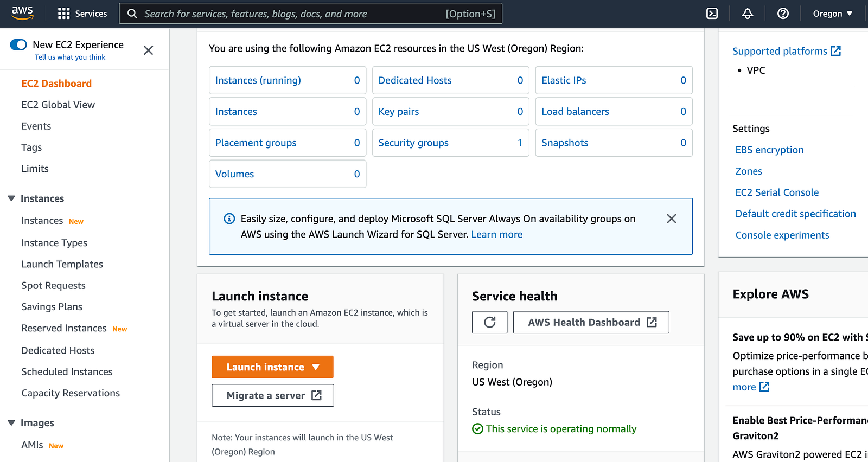
Task: Launch the CloudShell terminal icon
Action: [712, 14]
